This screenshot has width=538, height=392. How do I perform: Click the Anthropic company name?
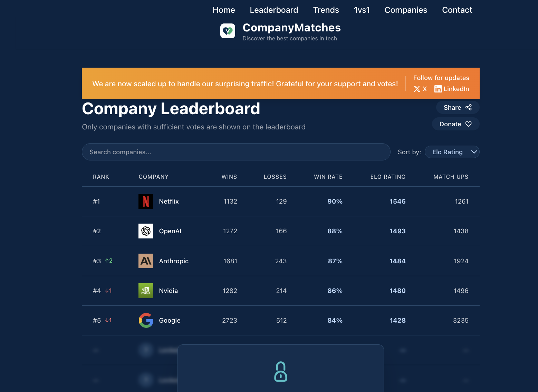174,261
